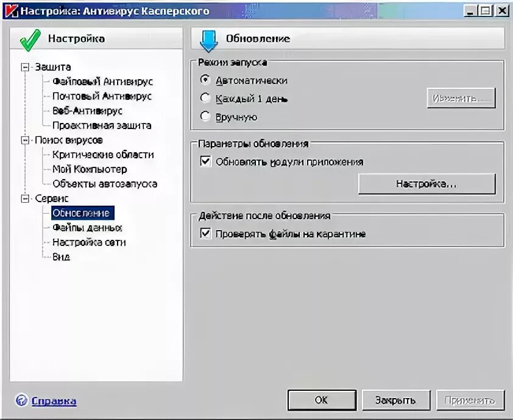Confirm with the OK button
513x420 pixels.
pyautogui.click(x=322, y=400)
